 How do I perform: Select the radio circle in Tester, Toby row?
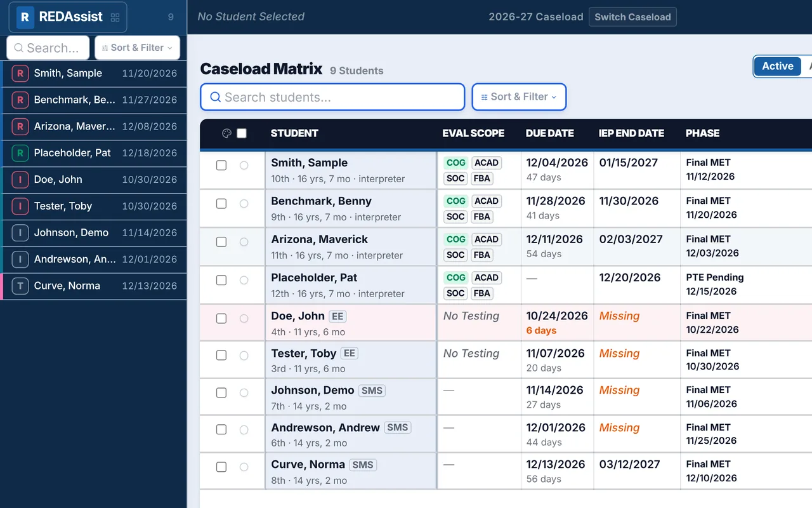point(244,356)
